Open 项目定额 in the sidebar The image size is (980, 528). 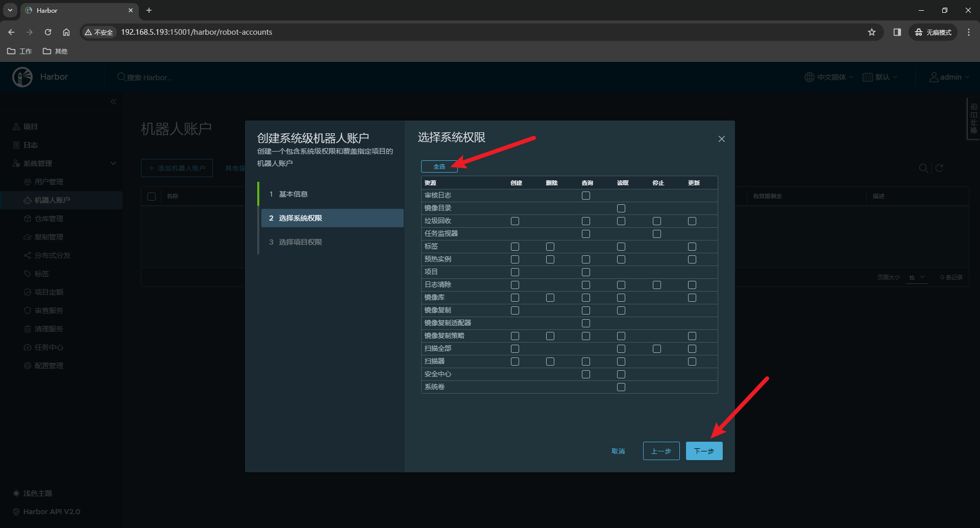[49, 292]
